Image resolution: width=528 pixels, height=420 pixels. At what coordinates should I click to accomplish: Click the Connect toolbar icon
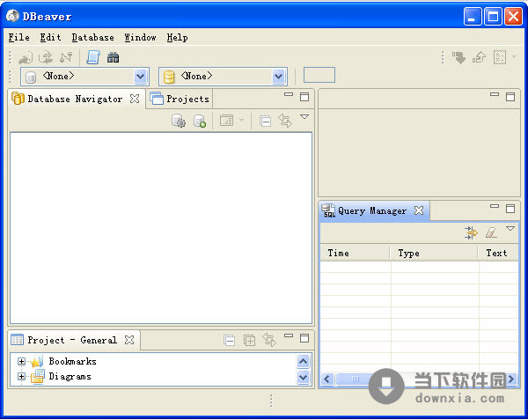pos(26,57)
